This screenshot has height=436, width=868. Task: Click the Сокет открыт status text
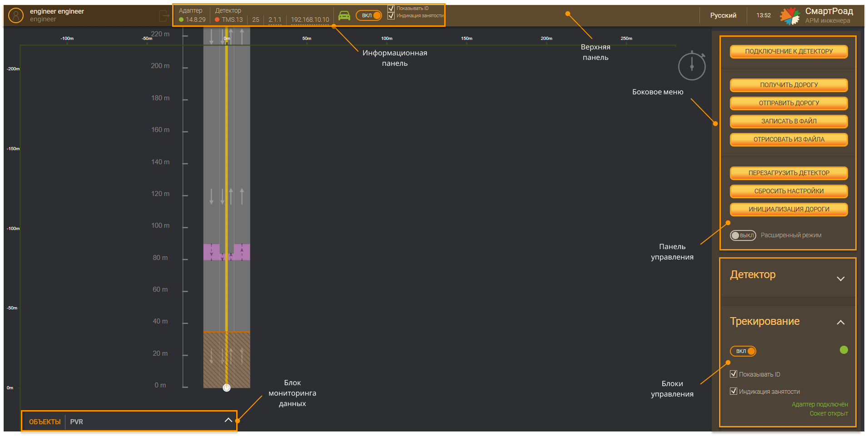[828, 413]
